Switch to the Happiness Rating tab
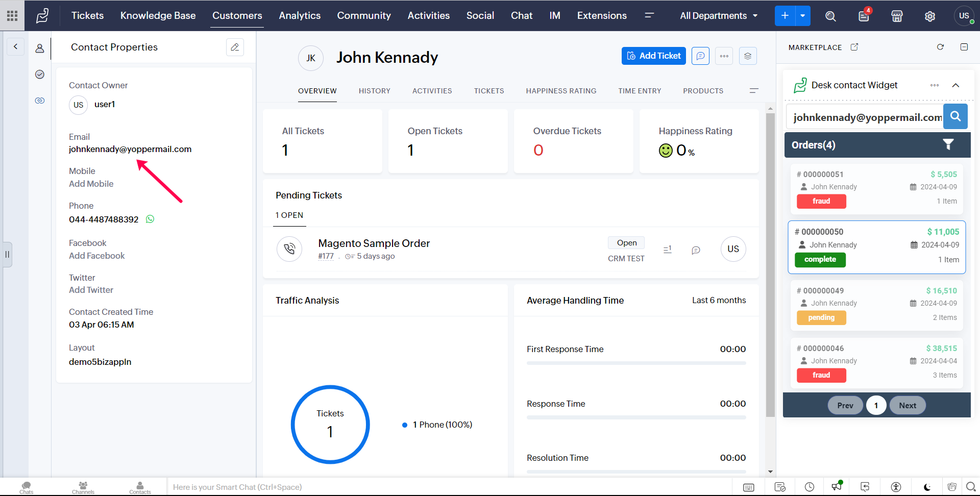Image resolution: width=980 pixels, height=496 pixels. click(x=561, y=91)
